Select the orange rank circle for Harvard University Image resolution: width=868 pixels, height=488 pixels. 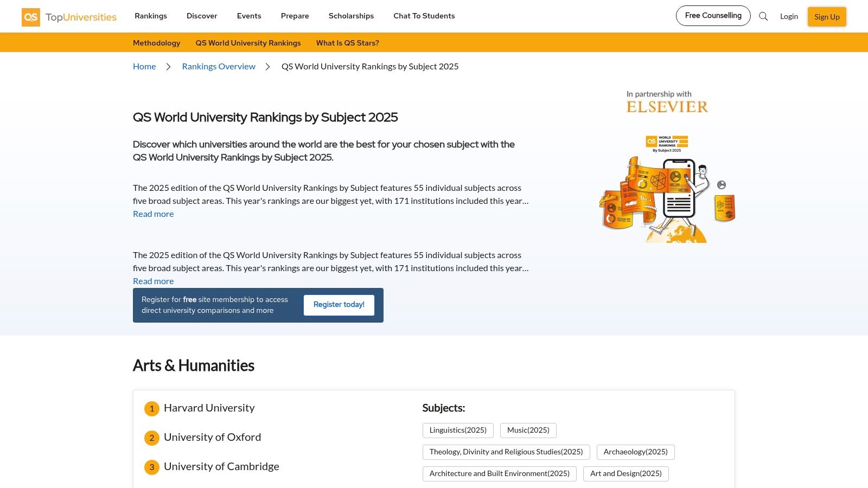[152, 408]
